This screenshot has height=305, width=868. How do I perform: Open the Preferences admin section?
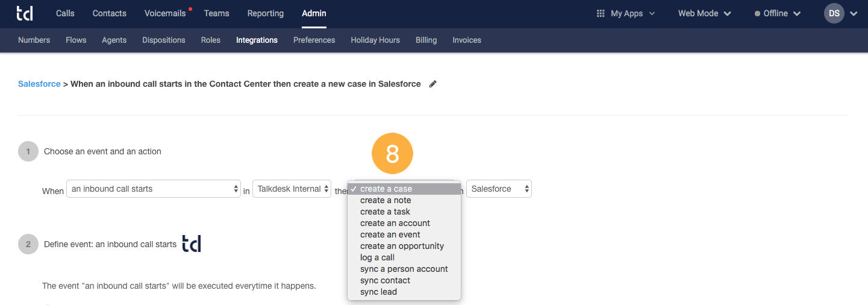(314, 40)
